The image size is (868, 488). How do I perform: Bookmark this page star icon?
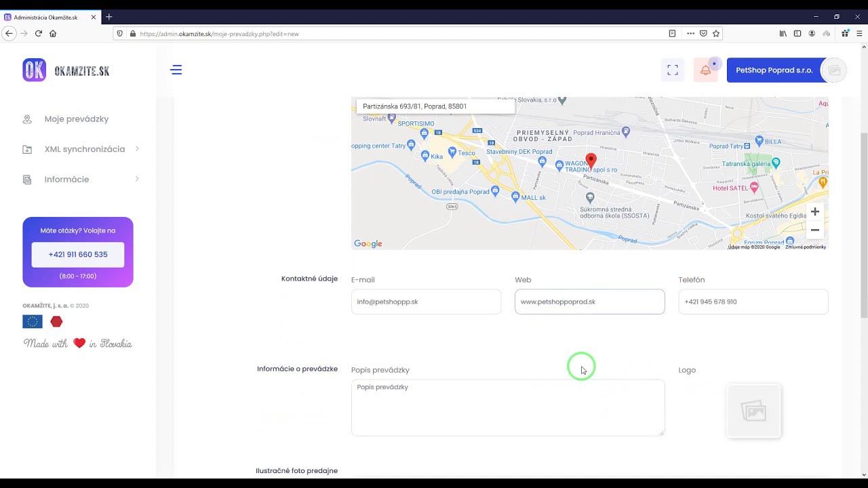pos(715,33)
